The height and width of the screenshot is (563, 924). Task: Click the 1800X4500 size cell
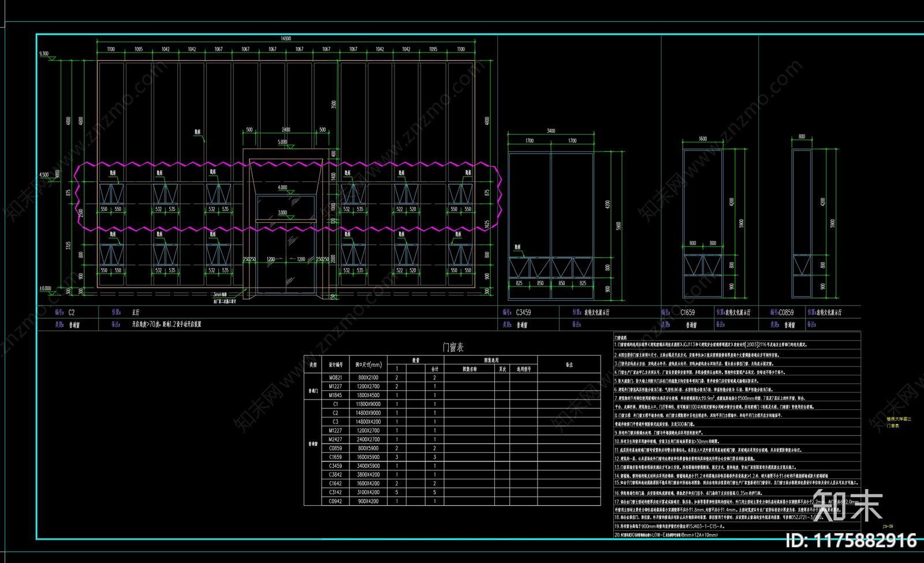point(368,396)
